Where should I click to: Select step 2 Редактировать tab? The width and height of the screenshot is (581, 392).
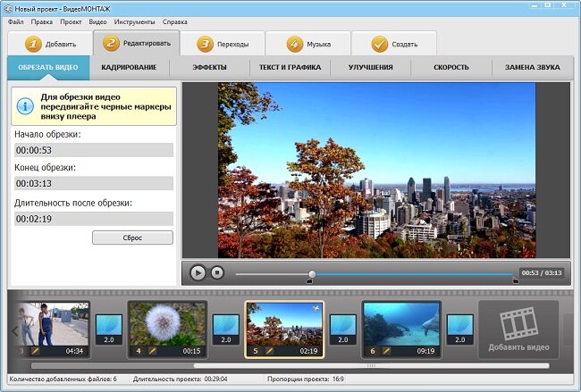(x=137, y=43)
